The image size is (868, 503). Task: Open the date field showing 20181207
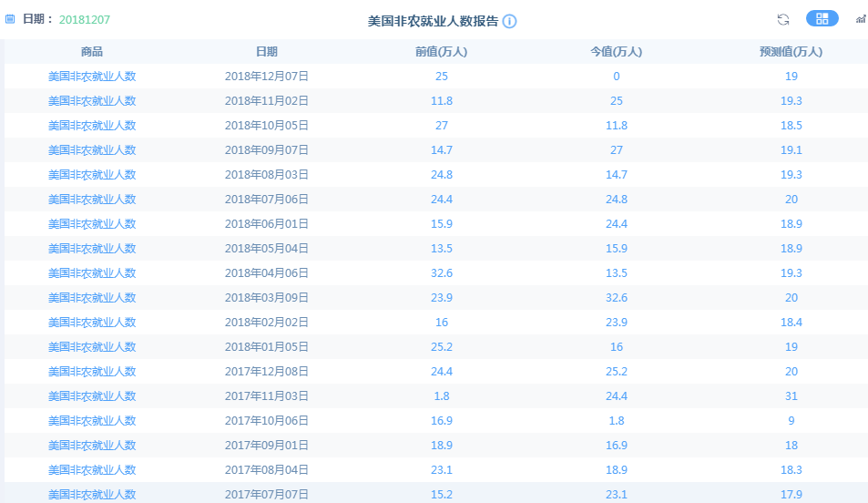85,20
